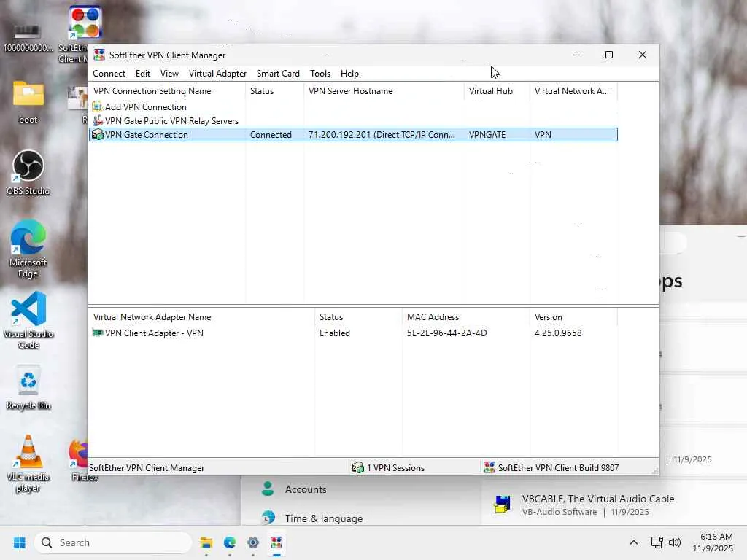Open the Recycle Bin desktop icon
The height and width of the screenshot is (560, 747).
[28, 386]
